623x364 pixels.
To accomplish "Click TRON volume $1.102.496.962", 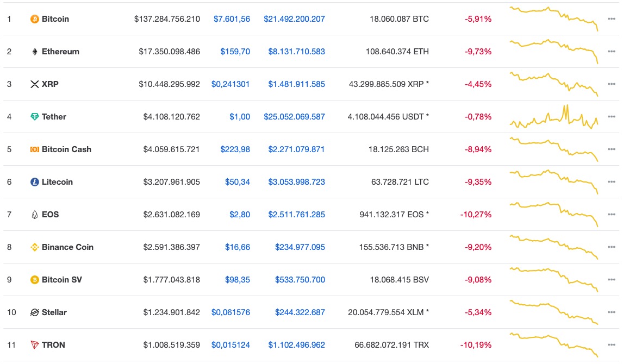I will [x=296, y=345].
